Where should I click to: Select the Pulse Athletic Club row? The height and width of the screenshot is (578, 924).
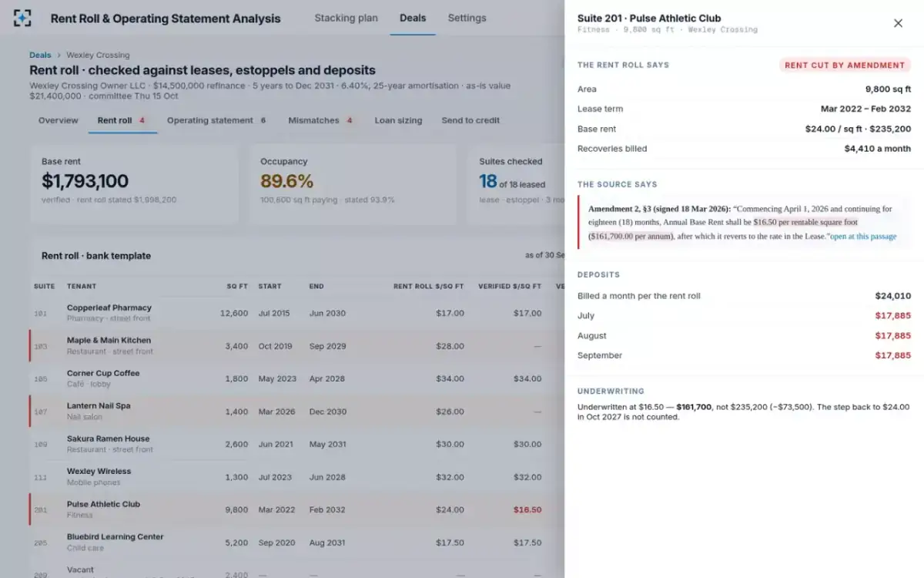(297, 509)
